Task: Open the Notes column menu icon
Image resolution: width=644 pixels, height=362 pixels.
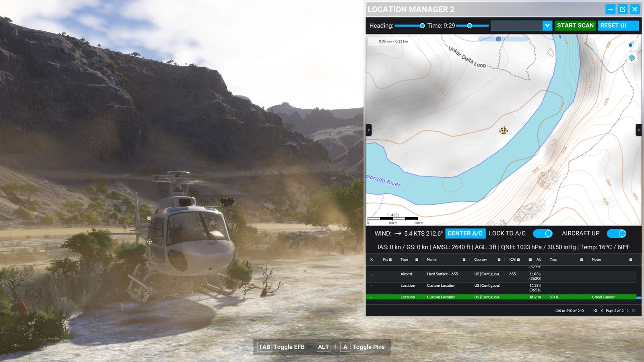Action: pyautogui.click(x=630, y=259)
